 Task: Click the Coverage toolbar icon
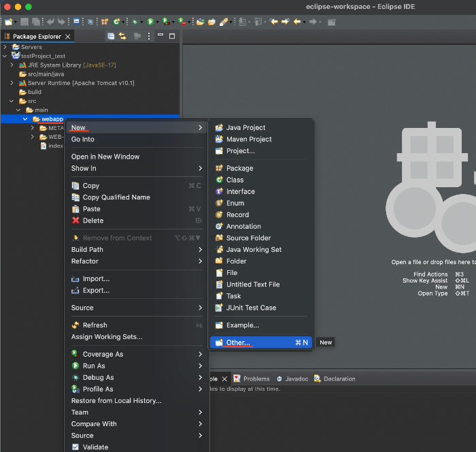166,22
